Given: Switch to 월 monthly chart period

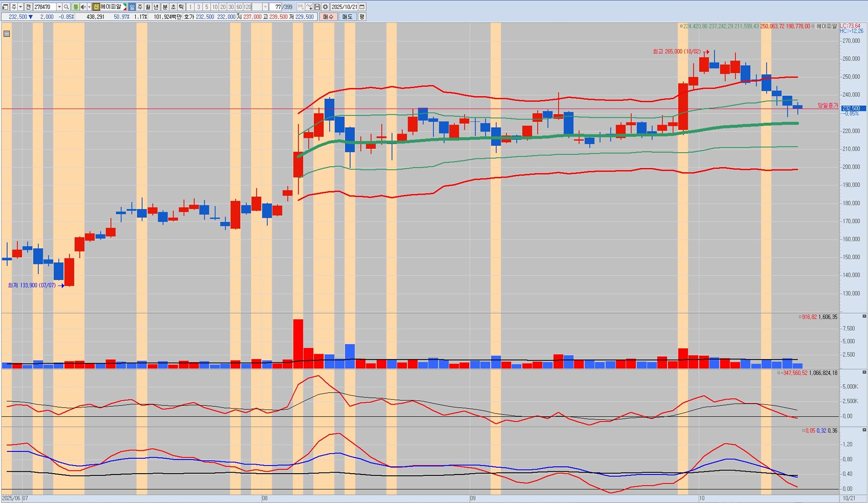Looking at the screenshot, I should (148, 7).
